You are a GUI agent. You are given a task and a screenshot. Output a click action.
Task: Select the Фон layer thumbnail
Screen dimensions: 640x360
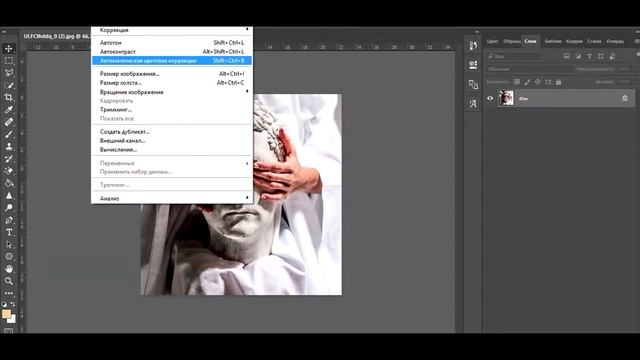506,98
